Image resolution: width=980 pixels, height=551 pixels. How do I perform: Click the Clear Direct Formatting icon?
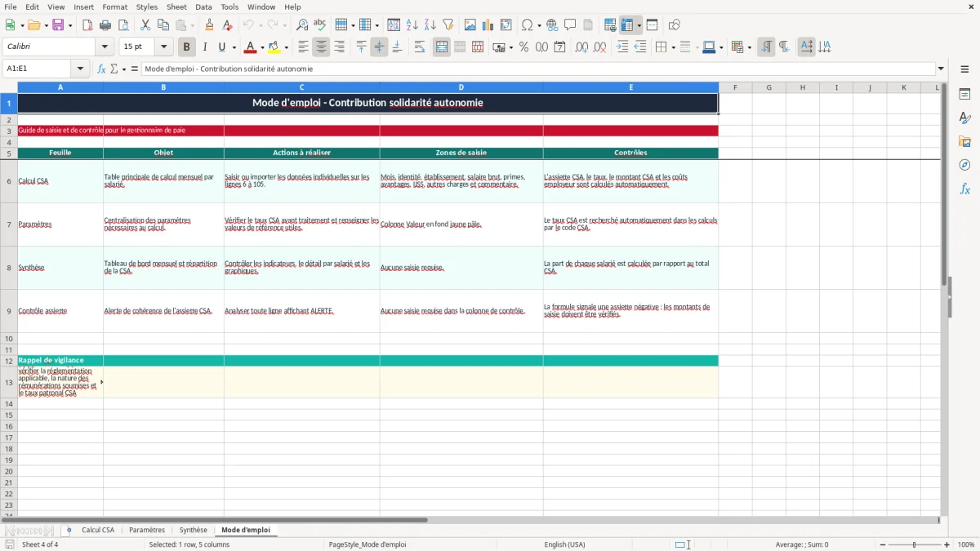[228, 25]
